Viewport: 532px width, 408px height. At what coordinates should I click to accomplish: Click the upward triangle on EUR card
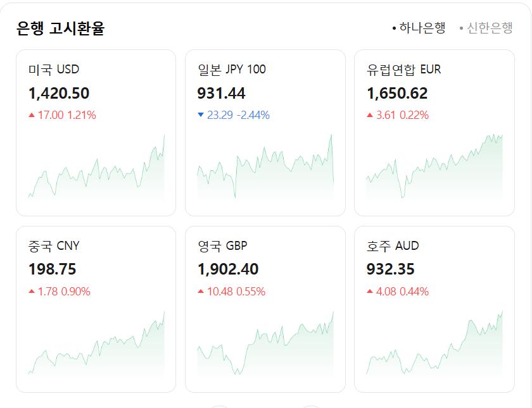tap(369, 116)
